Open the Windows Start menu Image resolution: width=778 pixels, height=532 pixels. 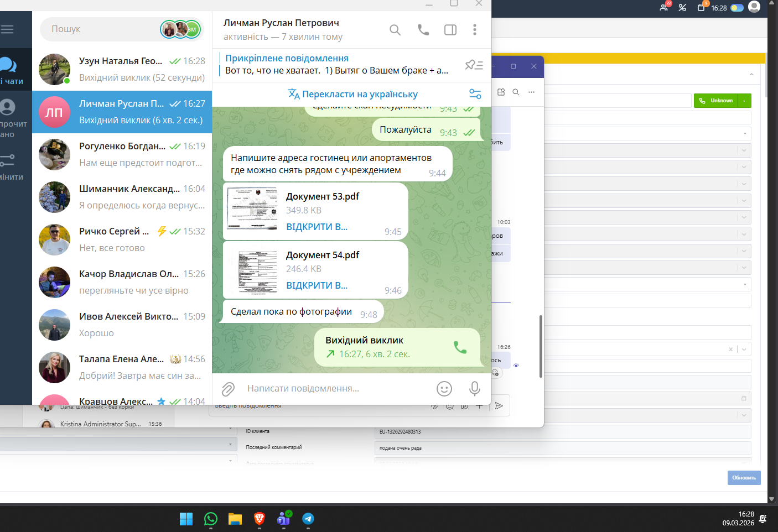click(186, 519)
